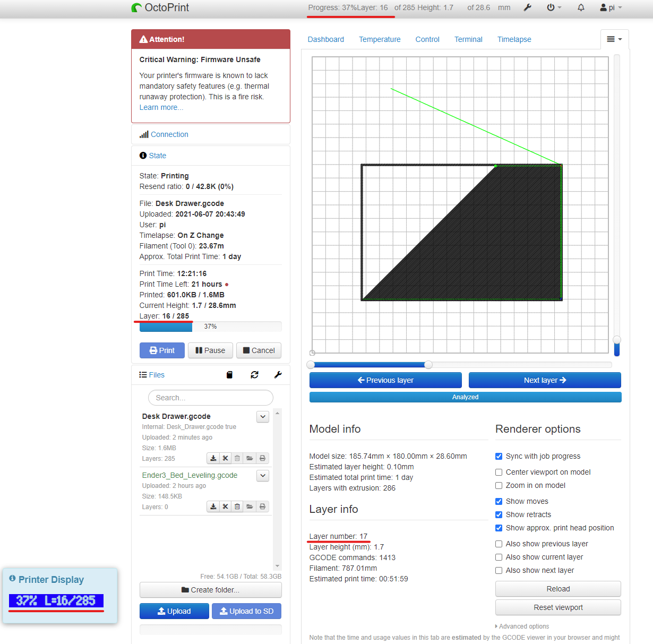653x644 pixels.
Task: Click the Learn more link in the warning
Action: 161,107
